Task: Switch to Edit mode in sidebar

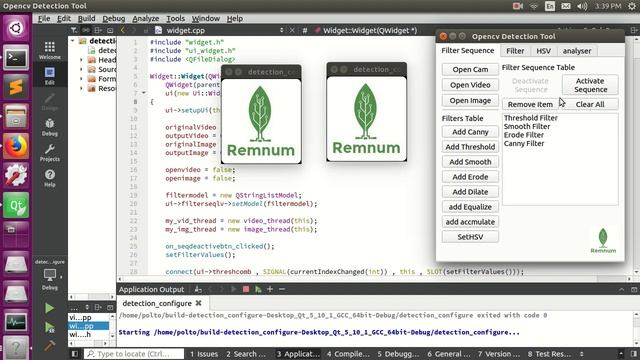Action: pyautogui.click(x=49, y=76)
